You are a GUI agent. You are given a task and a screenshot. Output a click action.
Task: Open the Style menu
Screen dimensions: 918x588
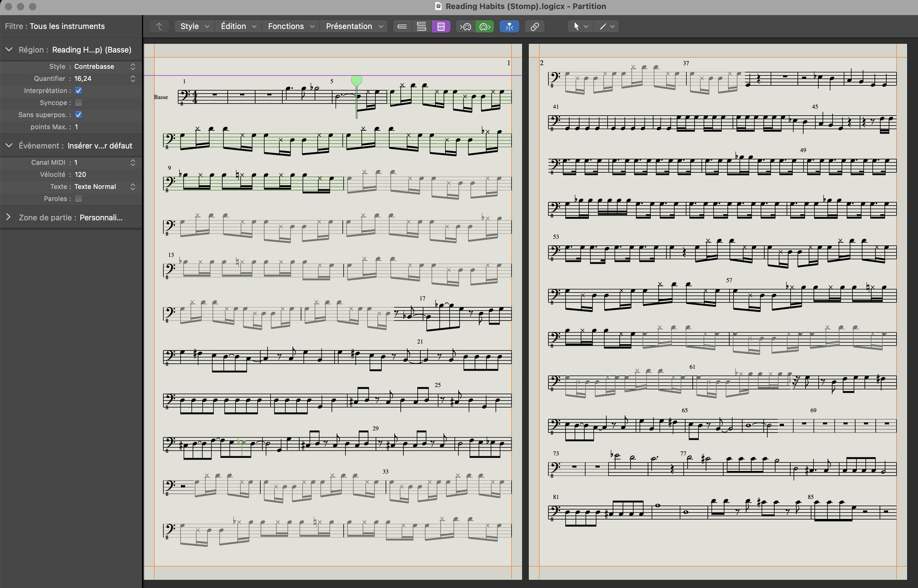(x=195, y=27)
